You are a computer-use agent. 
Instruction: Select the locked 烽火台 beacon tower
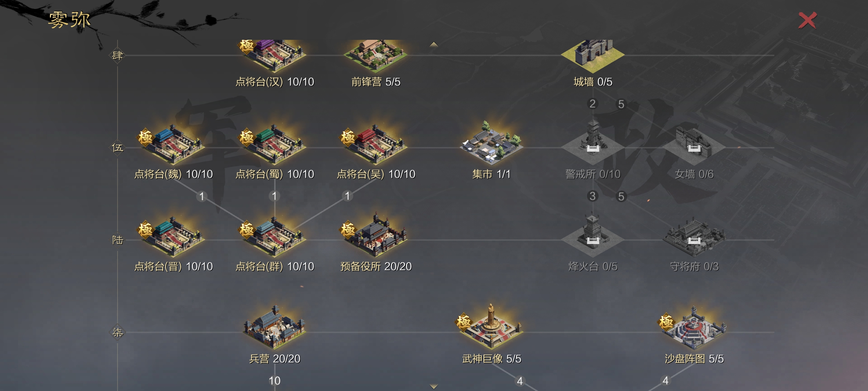click(x=592, y=235)
